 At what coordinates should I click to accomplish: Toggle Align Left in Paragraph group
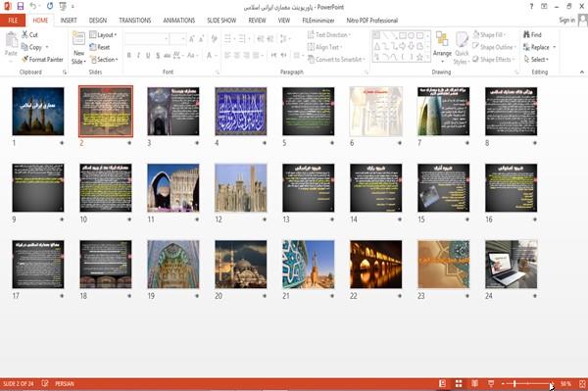[227, 56]
